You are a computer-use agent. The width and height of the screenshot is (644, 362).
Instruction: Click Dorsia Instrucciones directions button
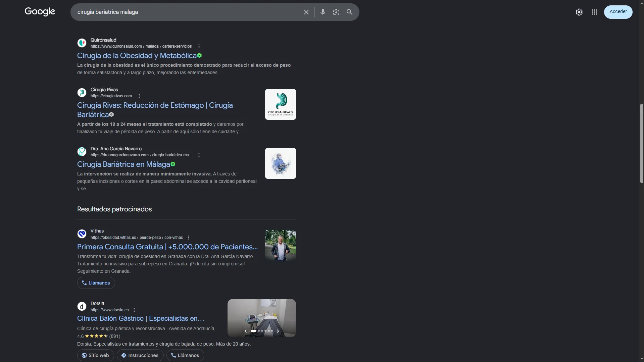click(140, 355)
